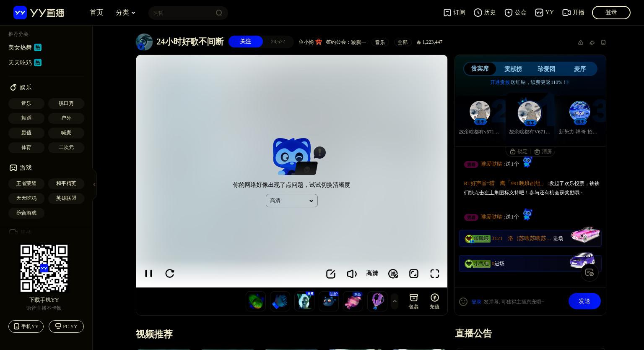Click the rank 1 crowned avatar

530,112
